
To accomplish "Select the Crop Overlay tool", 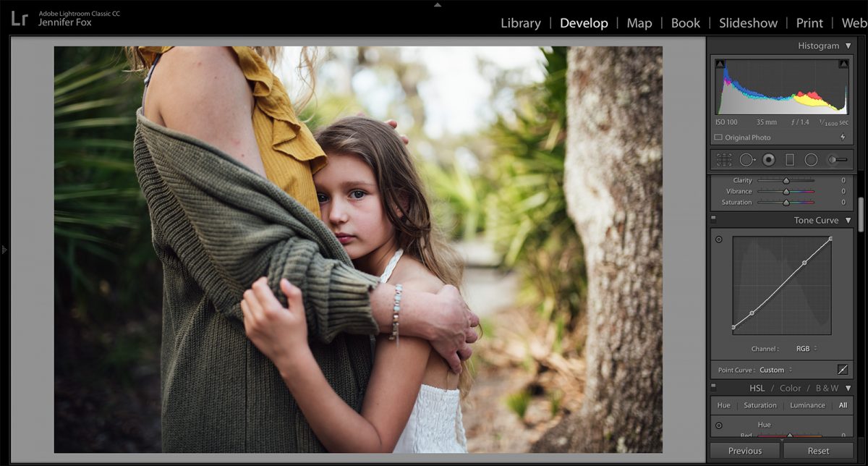I will pos(724,159).
